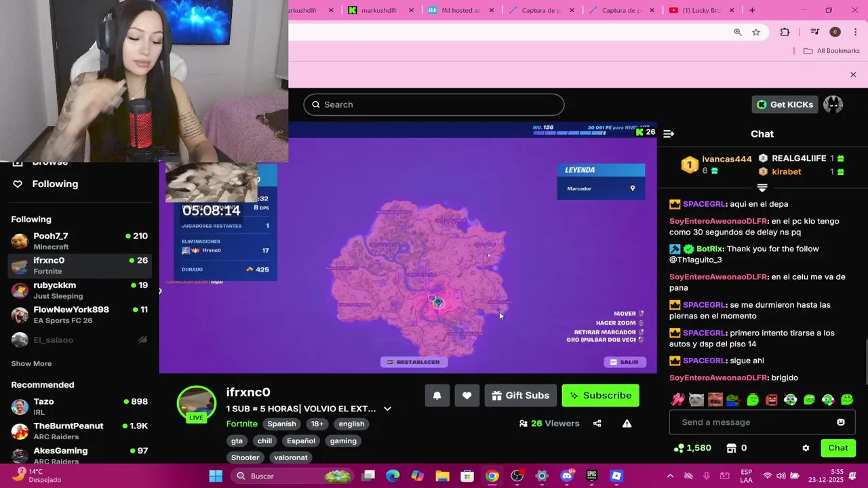Pick the white cat emote
Viewport: 868px width, 488px height.
[x=696, y=400]
